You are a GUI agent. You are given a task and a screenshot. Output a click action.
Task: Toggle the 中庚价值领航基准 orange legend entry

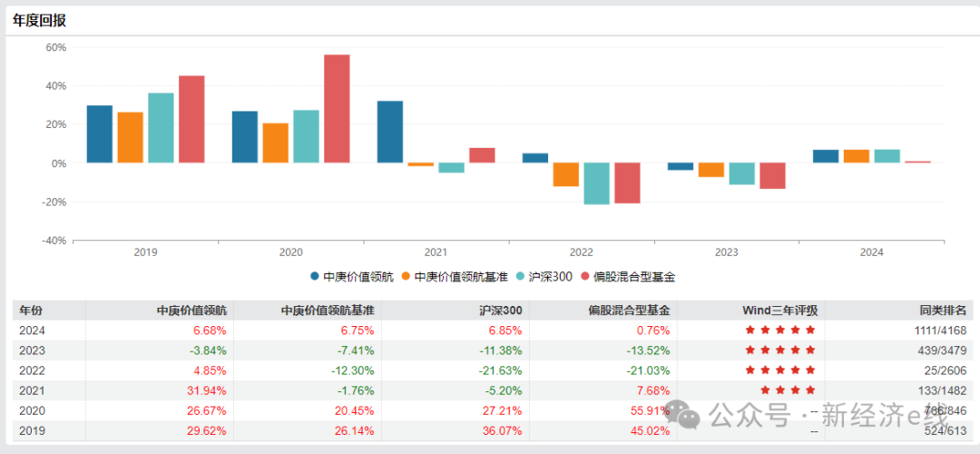406,276
